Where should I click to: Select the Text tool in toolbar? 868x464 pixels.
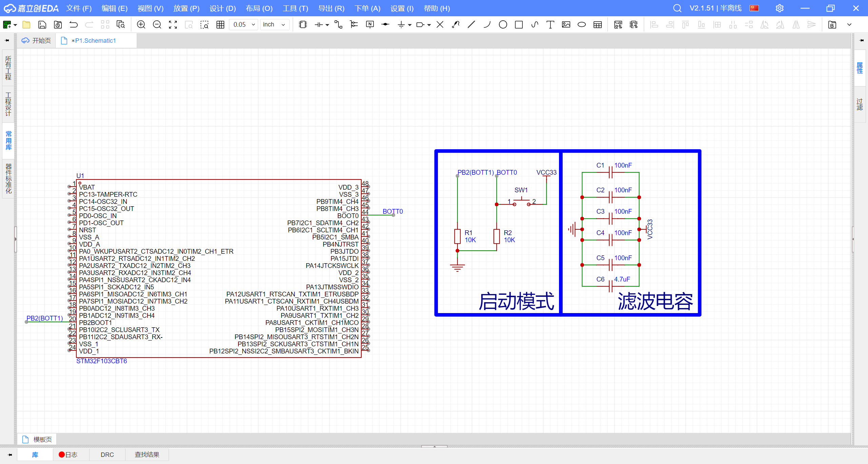click(x=550, y=24)
